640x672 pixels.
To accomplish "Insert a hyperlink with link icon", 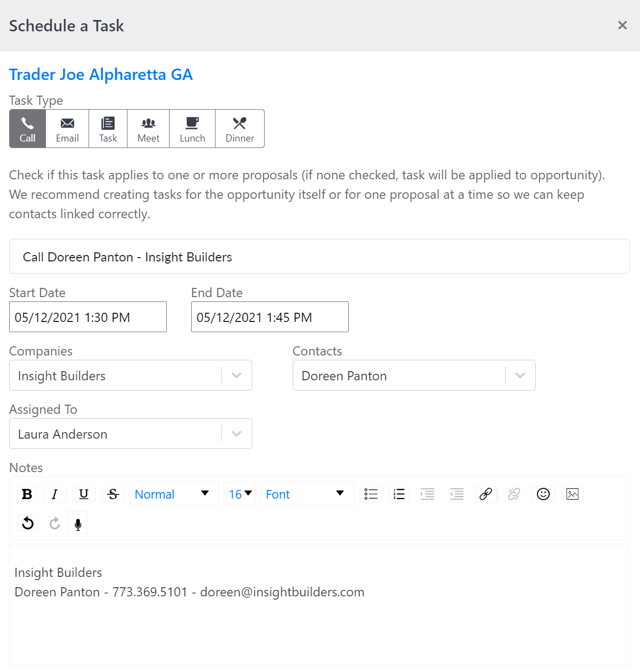I will [x=486, y=494].
